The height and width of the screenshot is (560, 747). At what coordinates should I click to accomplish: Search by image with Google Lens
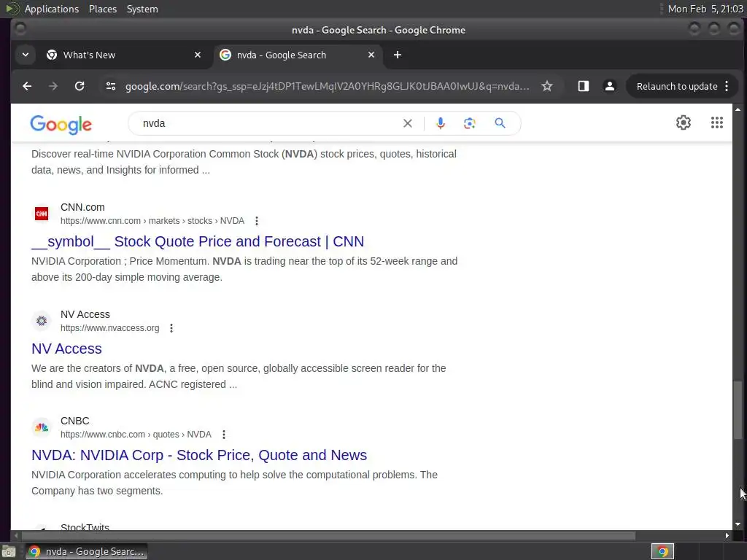(470, 123)
